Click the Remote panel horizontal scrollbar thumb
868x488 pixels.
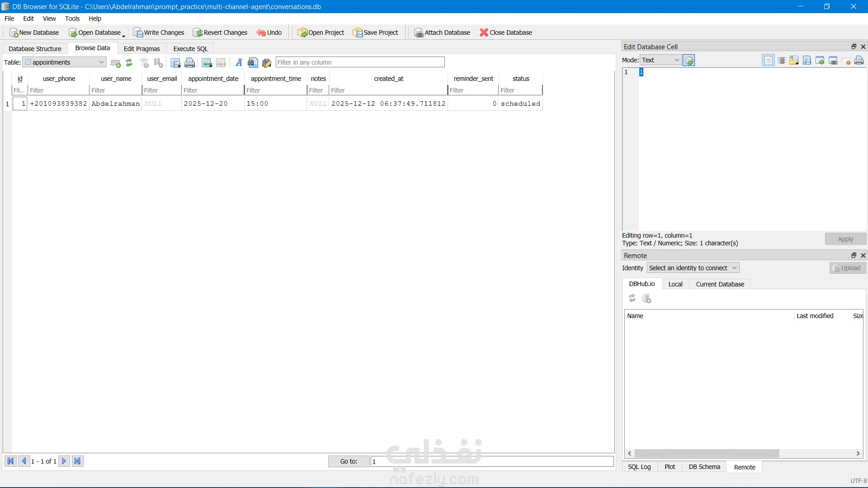[x=707, y=453]
